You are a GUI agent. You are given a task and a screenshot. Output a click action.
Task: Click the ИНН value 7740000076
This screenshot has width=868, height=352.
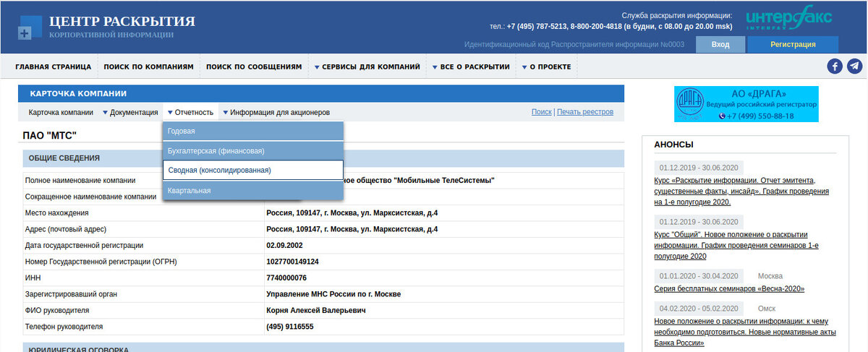(x=286, y=278)
